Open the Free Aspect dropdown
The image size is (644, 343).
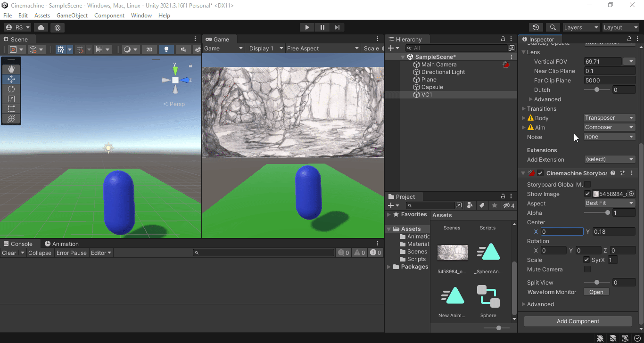tap(322, 48)
